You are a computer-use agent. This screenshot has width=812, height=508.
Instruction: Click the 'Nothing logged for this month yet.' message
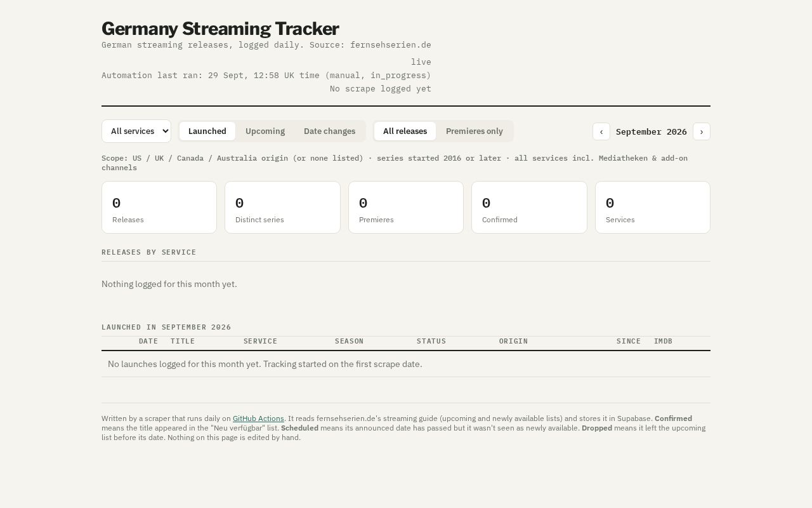tap(169, 284)
